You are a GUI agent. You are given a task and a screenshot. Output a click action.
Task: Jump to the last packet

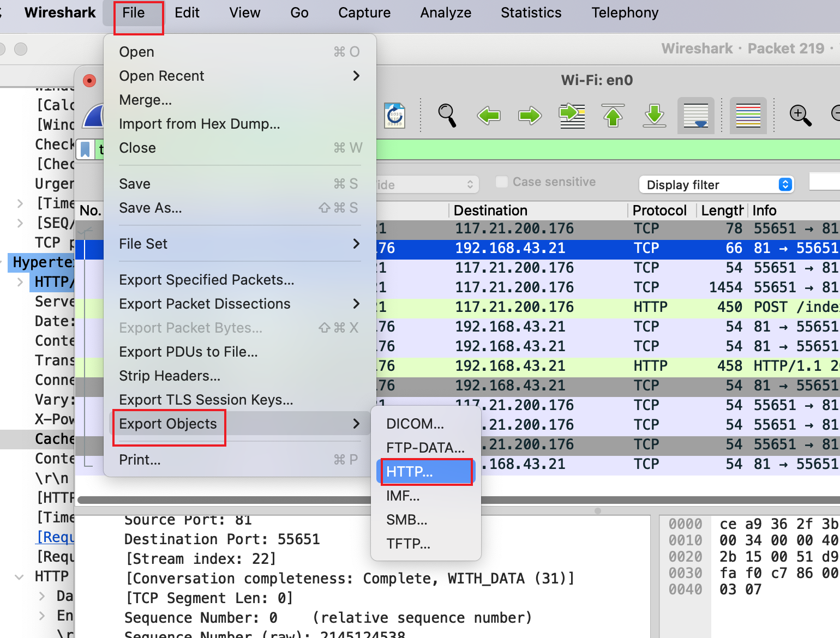tap(655, 115)
